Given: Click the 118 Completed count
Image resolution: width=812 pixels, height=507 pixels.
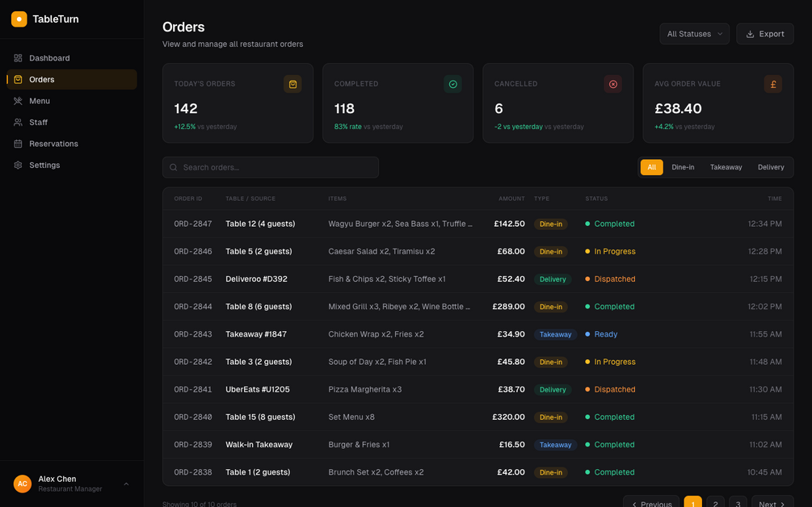Looking at the screenshot, I should tap(344, 109).
